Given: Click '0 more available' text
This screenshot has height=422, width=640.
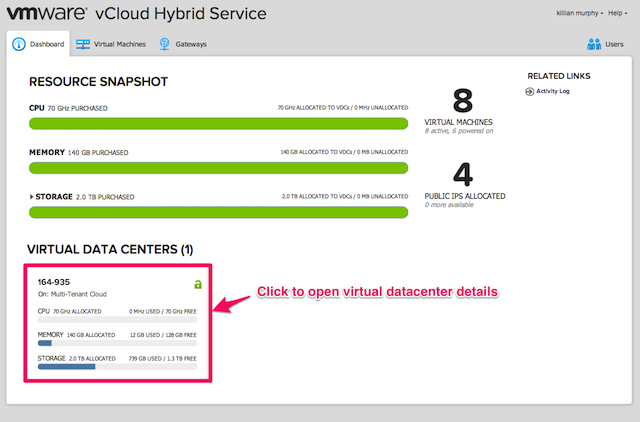Looking at the screenshot, I should click(x=449, y=205).
